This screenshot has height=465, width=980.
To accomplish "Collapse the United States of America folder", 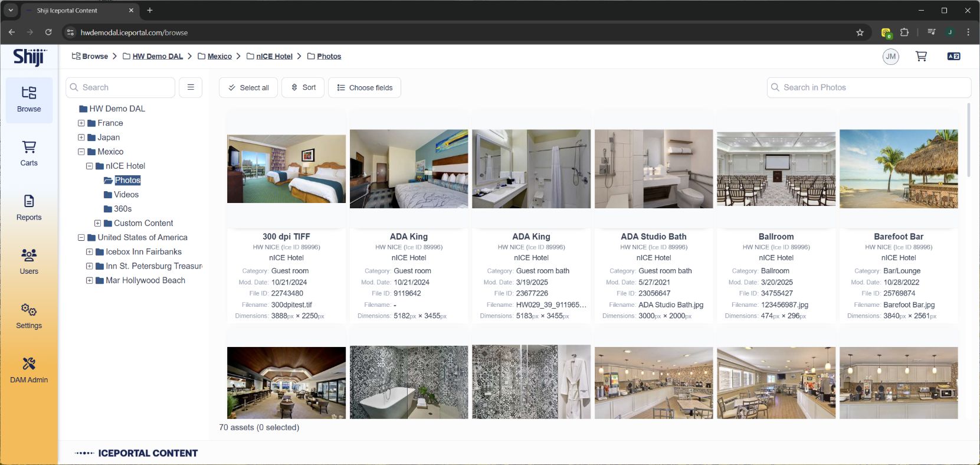I will point(81,238).
